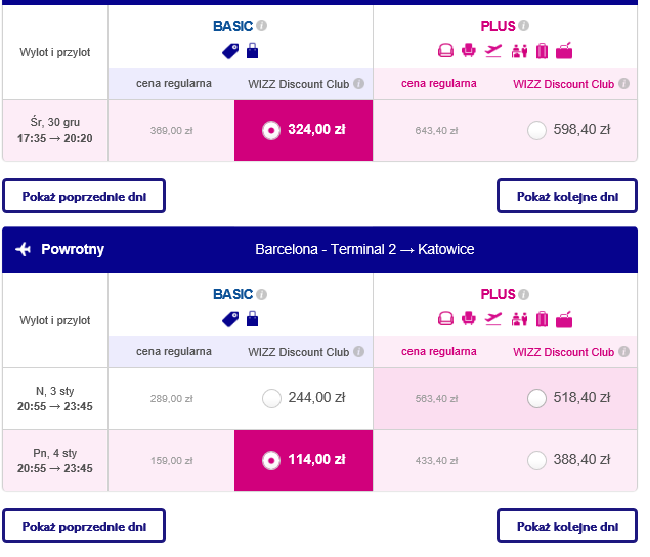Click the 324,00 zł selected fare cell
This screenshot has height=557, width=650.
[303, 130]
